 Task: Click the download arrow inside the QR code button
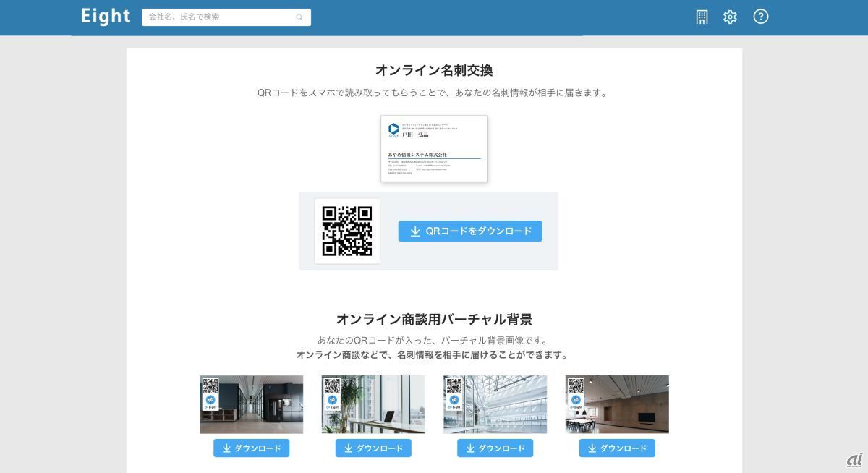coord(415,231)
